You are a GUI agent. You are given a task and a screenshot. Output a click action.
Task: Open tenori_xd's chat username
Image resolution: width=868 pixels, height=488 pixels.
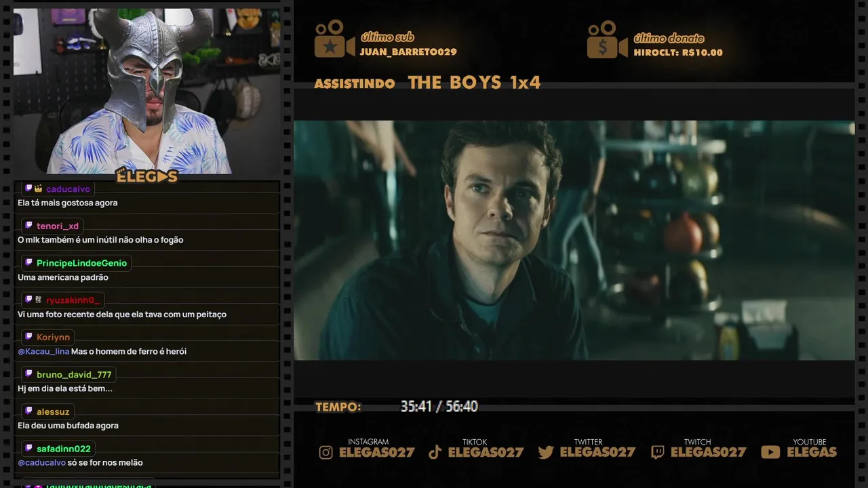coord(58,226)
